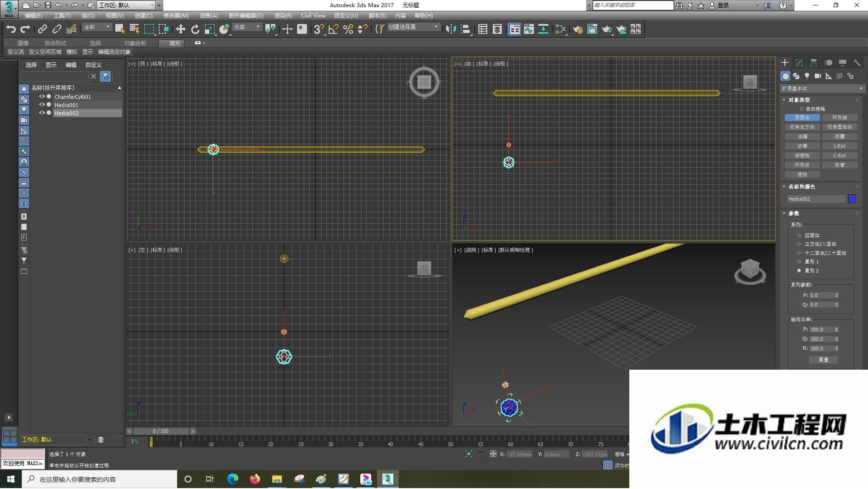Open the 工作区: 默认 dropdown in title bar
This screenshot has width=868, height=489.
pyautogui.click(x=126, y=5)
